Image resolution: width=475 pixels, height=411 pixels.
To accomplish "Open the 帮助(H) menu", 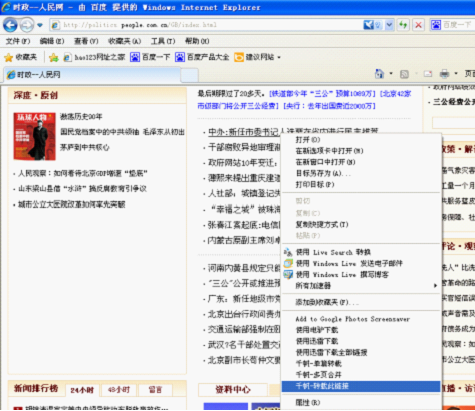I will [x=197, y=41].
